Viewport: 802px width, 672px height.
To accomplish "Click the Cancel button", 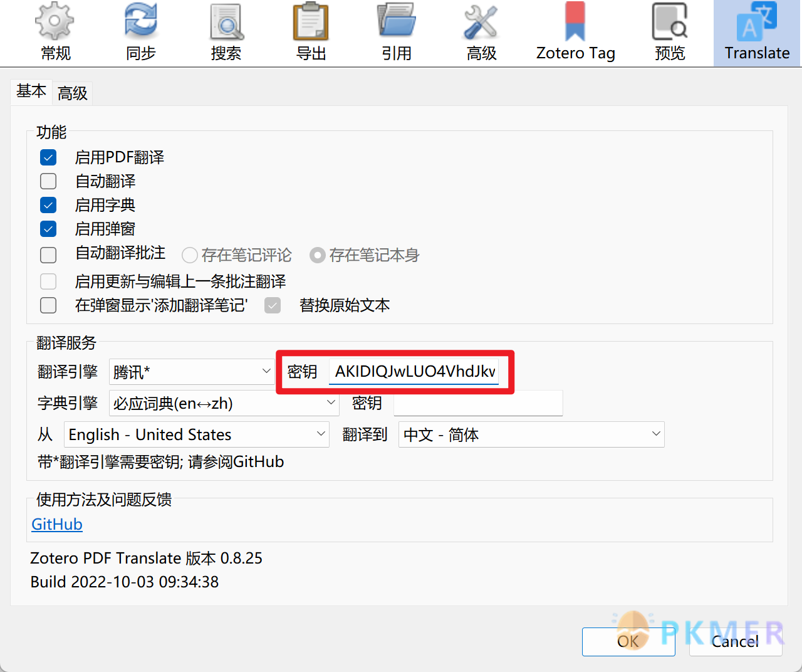I will (x=736, y=641).
